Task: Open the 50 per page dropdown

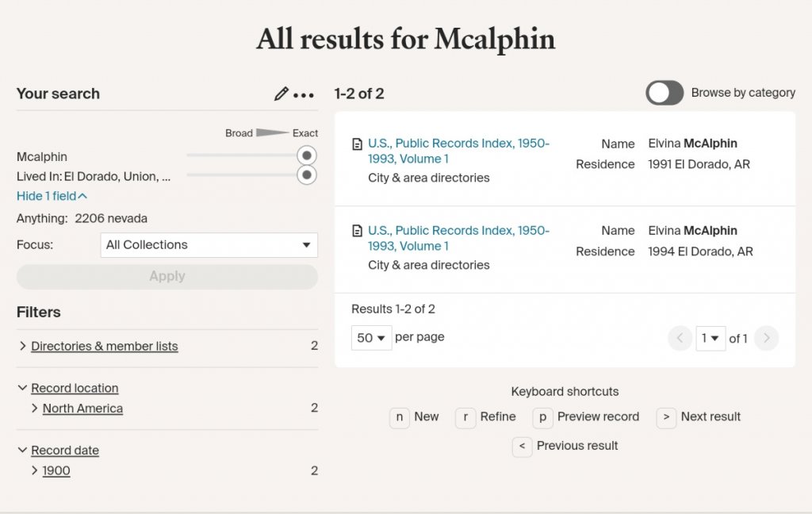Action: click(371, 338)
